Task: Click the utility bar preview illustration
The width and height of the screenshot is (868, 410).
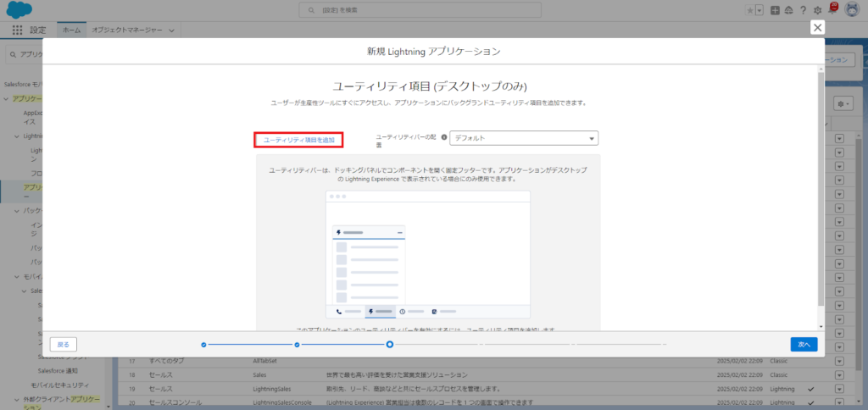Action: 428,254
